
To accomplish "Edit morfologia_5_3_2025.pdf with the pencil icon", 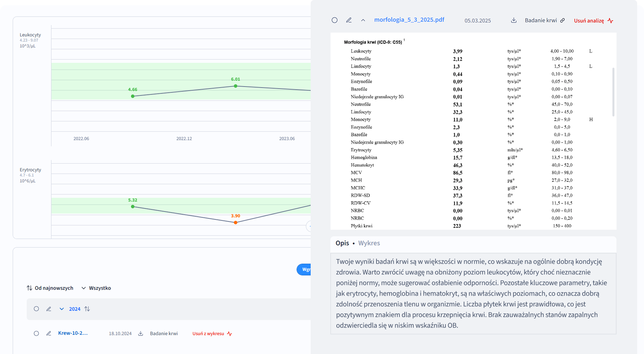I will (x=349, y=20).
